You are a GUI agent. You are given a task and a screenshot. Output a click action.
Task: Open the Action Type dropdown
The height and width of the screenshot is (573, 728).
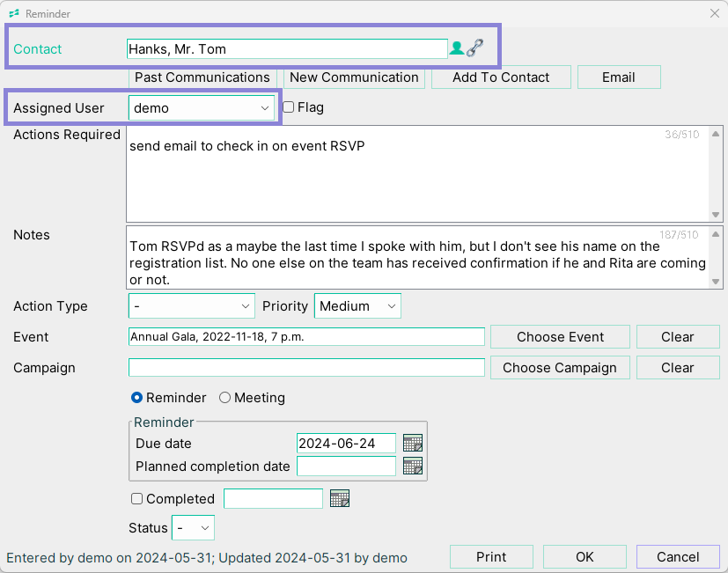pos(192,306)
